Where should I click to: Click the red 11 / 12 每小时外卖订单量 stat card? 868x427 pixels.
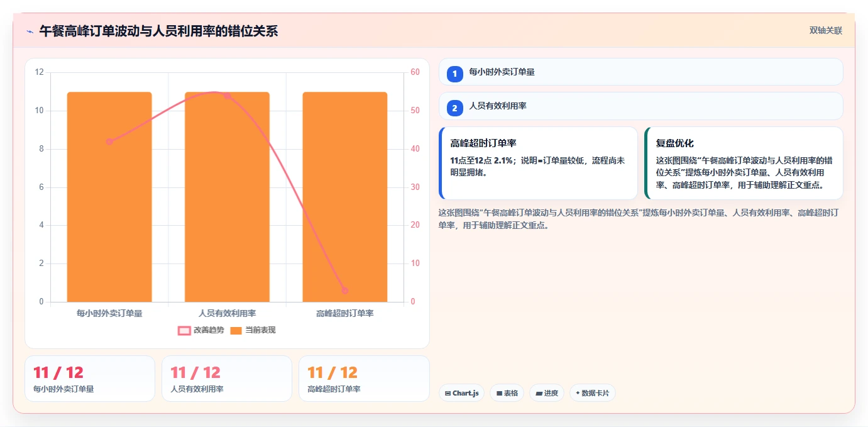[x=90, y=379]
